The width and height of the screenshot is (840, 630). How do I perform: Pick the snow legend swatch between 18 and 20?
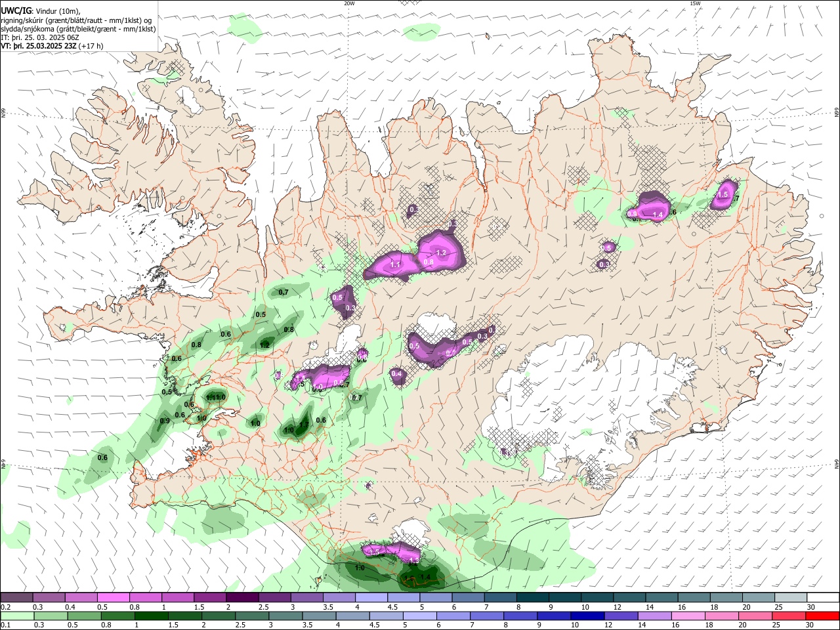pyautogui.click(x=725, y=597)
